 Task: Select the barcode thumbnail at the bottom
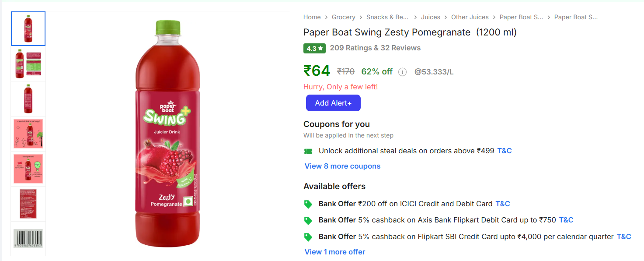tap(28, 239)
